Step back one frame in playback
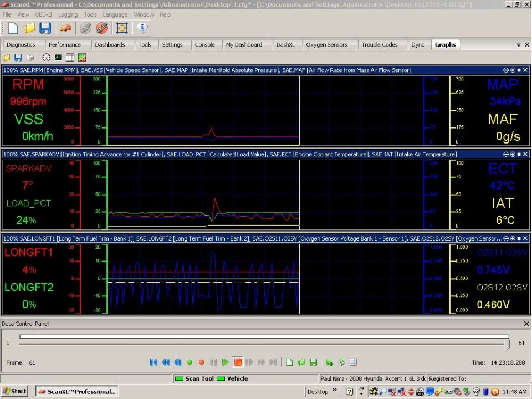 click(178, 362)
